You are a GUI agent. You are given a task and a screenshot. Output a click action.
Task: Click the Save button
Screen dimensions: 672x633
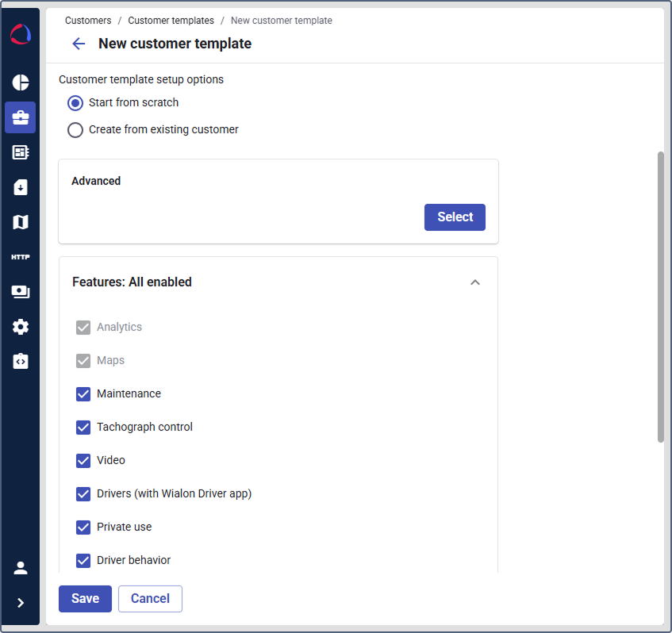point(85,599)
